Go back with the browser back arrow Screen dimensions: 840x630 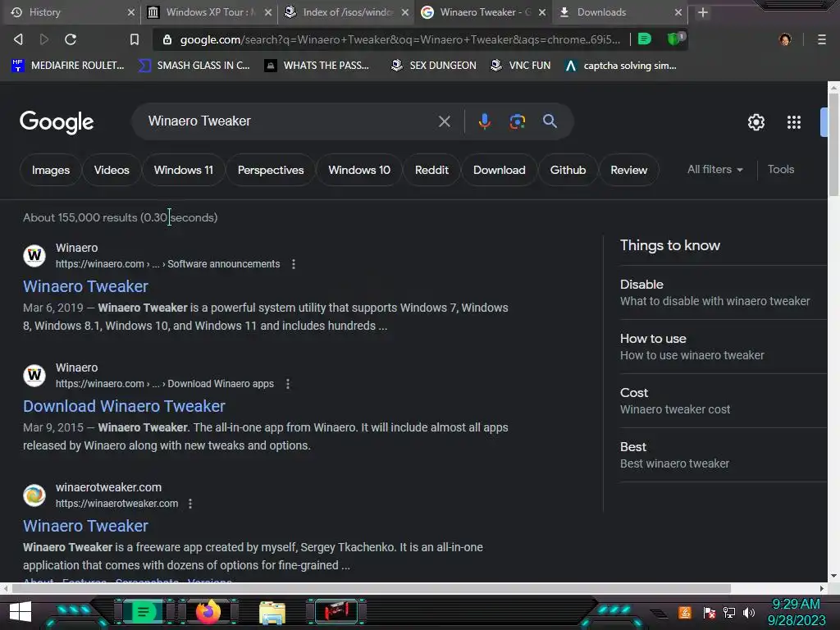[x=18, y=39]
